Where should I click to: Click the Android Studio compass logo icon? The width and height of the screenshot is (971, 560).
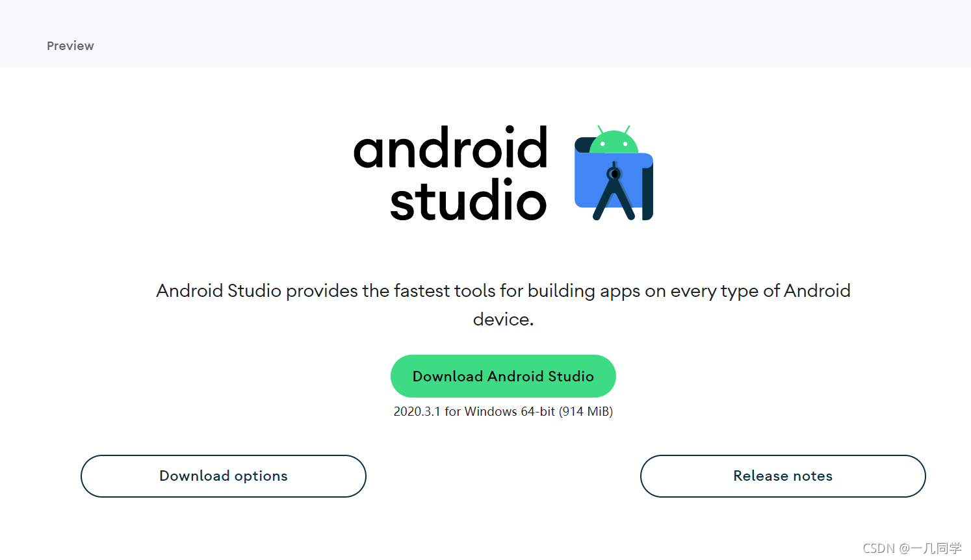click(614, 173)
